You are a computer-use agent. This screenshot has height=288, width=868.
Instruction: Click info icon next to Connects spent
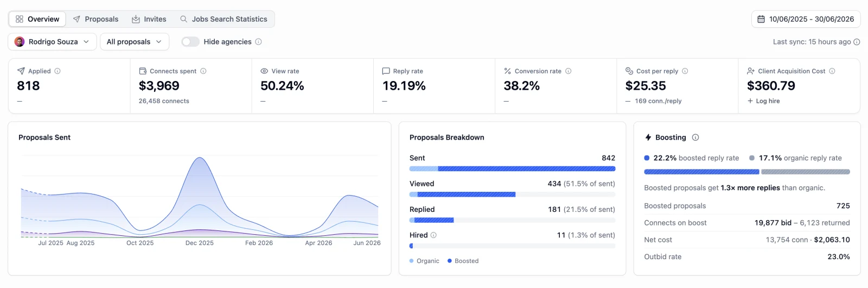click(203, 71)
